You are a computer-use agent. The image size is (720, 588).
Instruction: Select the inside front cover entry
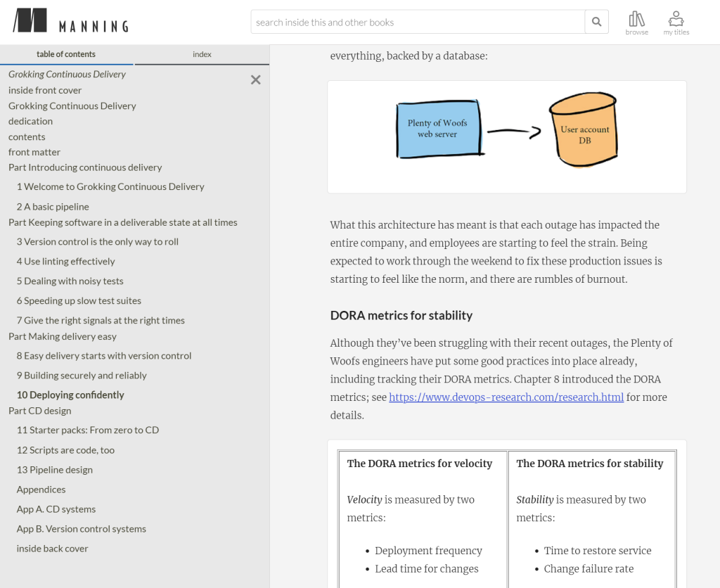(45, 90)
